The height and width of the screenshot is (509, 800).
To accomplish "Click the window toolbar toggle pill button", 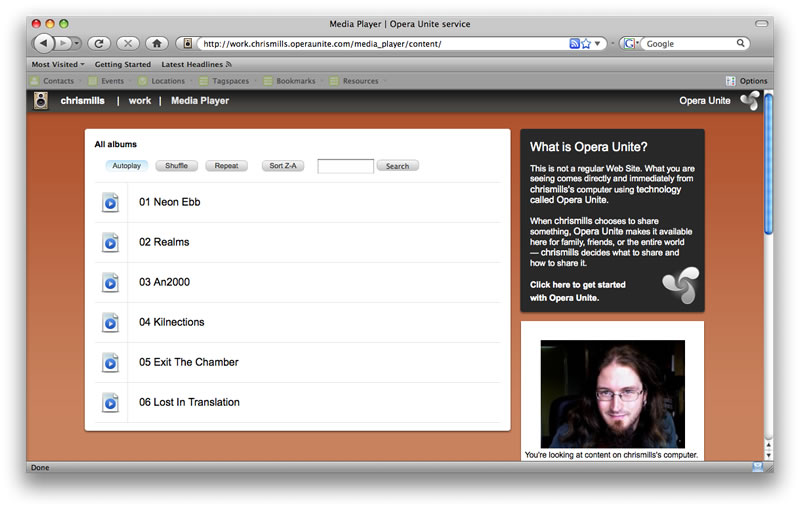I will point(761,23).
